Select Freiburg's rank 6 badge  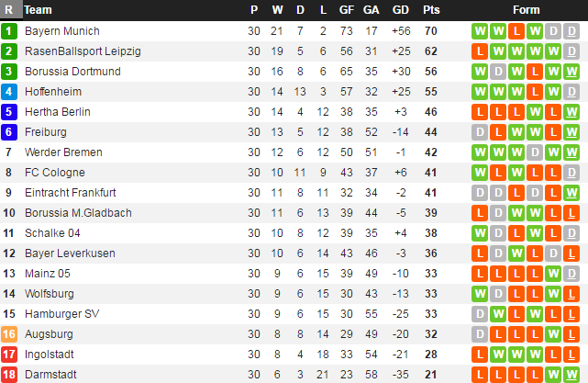coord(9,131)
